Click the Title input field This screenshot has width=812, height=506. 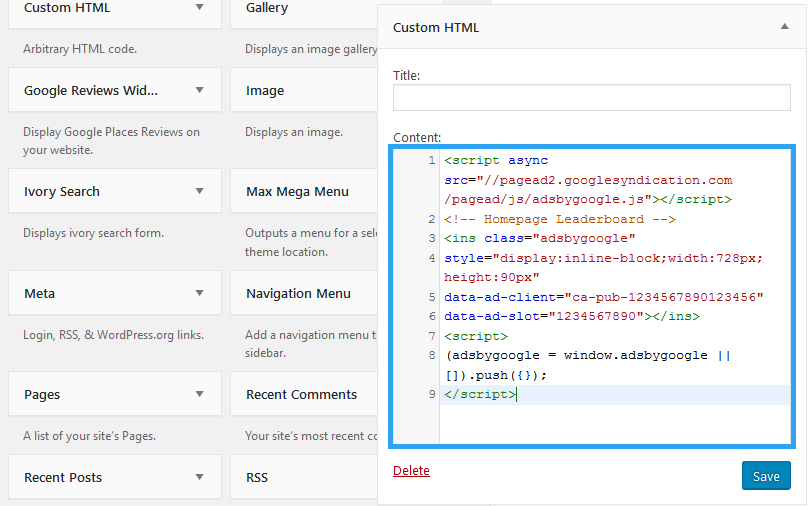[x=592, y=97]
